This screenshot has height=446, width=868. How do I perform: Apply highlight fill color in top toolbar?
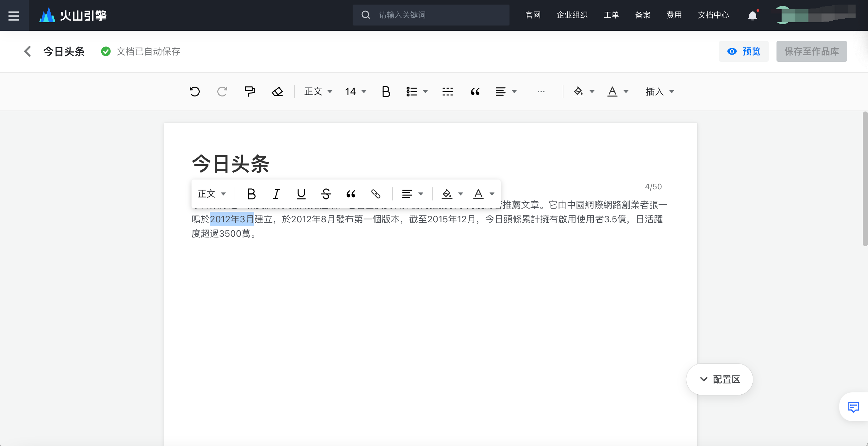pos(578,91)
